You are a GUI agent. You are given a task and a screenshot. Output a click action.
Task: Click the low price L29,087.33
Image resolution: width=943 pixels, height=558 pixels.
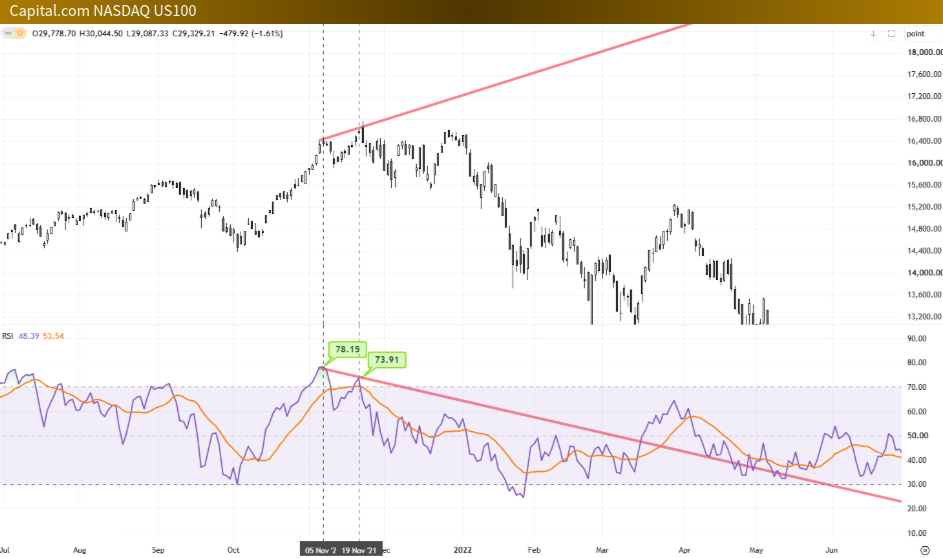click(x=147, y=34)
